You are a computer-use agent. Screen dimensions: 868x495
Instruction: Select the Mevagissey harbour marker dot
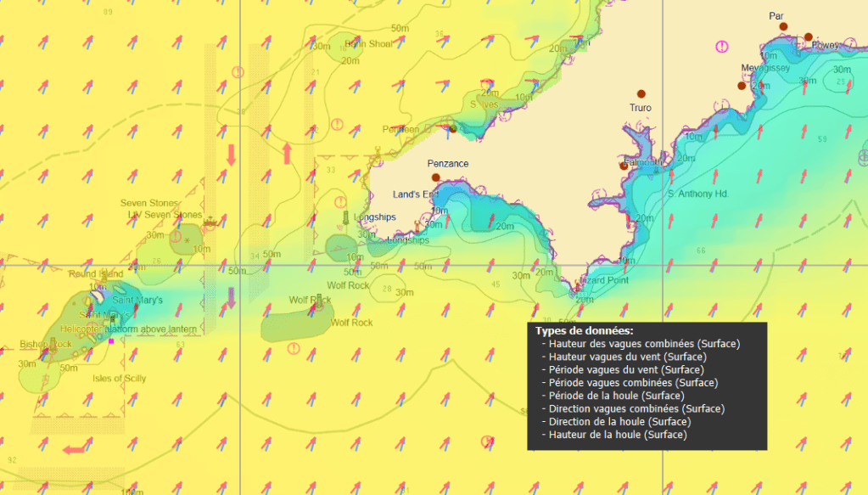coord(742,86)
